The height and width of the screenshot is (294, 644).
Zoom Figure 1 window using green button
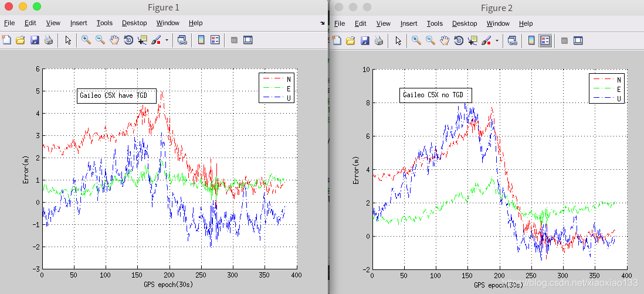click(36, 6)
